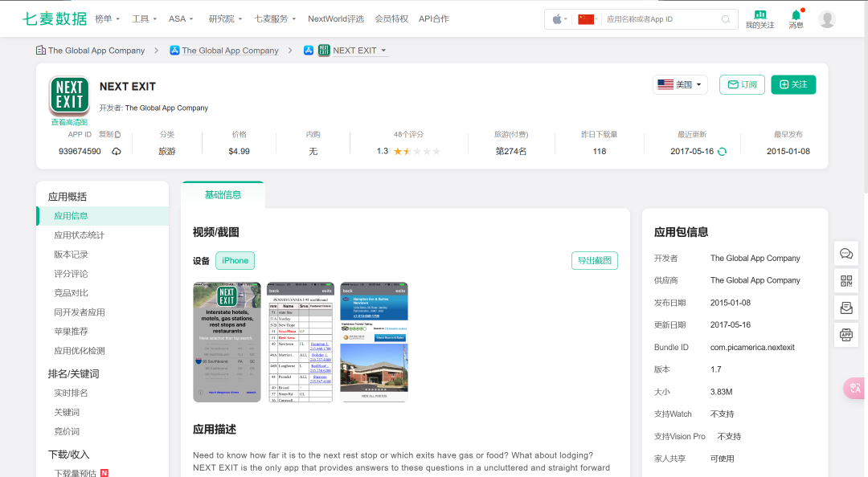
Task: Click the price value $4.99
Action: click(x=240, y=151)
